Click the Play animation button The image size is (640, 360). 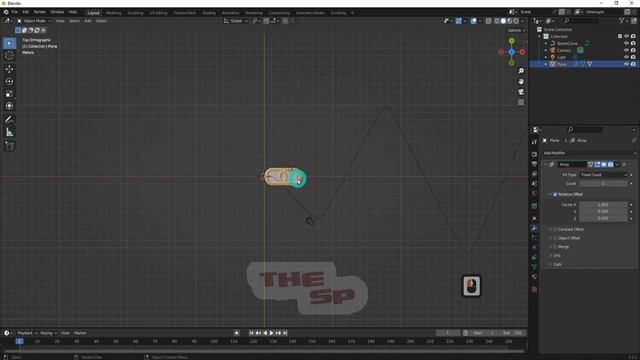pyautogui.click(x=271, y=333)
